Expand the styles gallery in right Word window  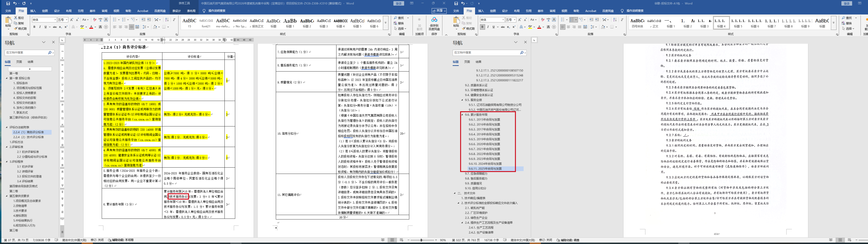point(834,23)
